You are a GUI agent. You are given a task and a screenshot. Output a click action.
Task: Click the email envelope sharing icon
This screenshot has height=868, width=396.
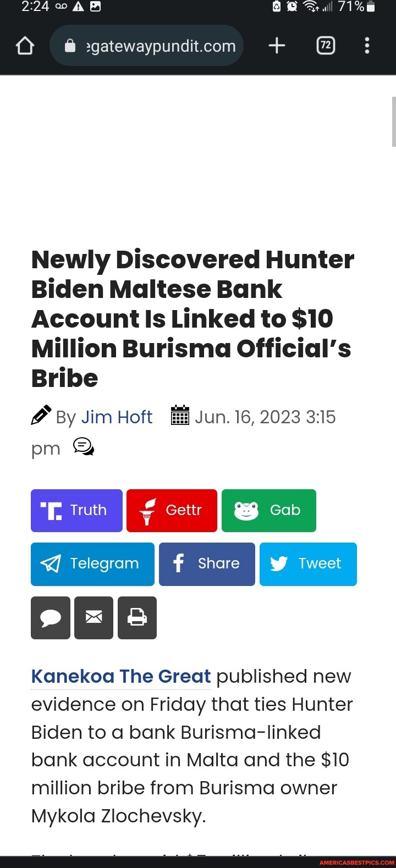[94, 617]
